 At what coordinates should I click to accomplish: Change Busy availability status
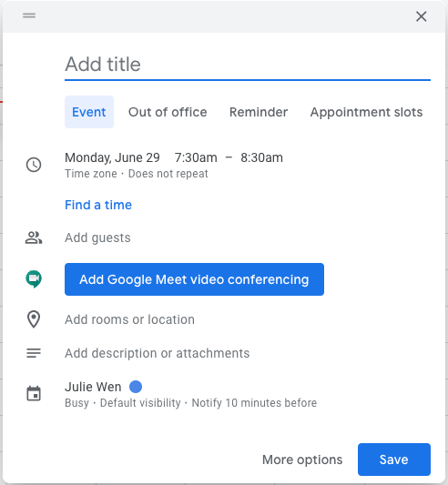click(x=76, y=403)
